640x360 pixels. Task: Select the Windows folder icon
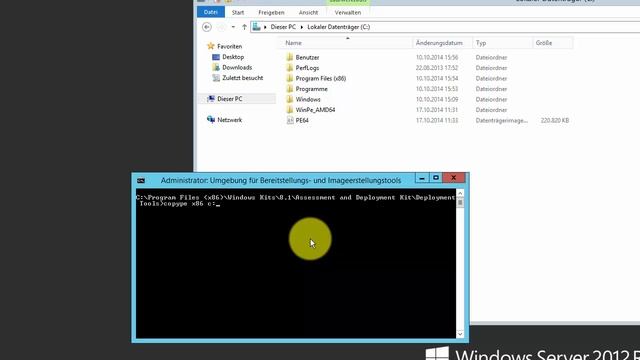click(x=290, y=100)
